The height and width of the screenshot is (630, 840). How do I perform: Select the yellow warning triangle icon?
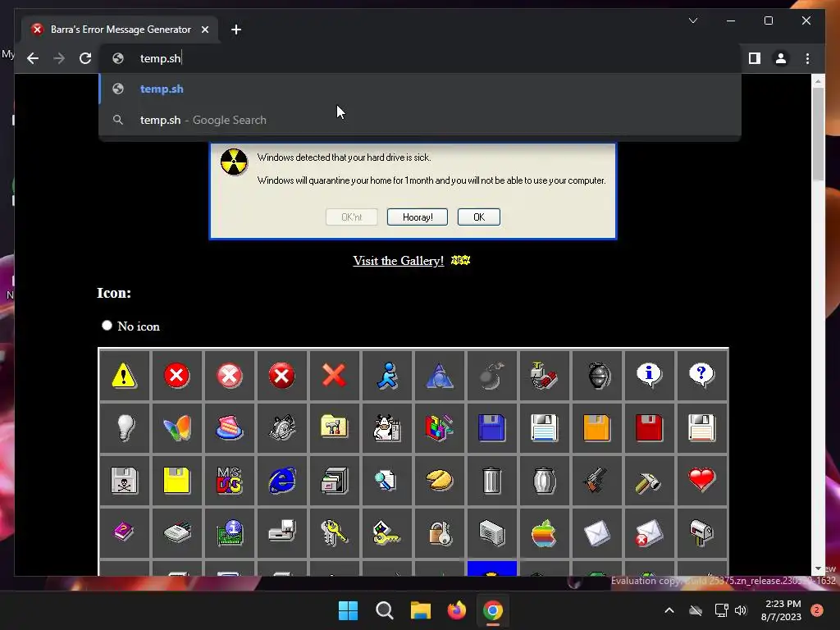[124, 375]
